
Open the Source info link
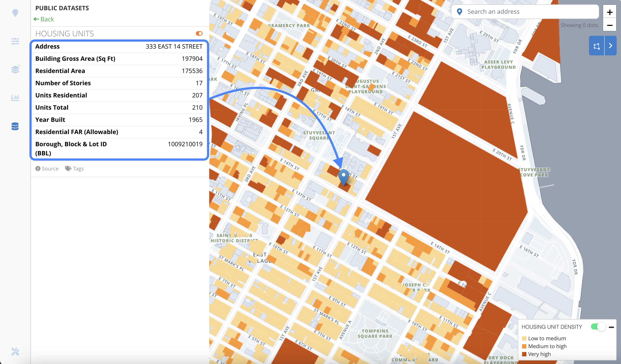coord(47,168)
